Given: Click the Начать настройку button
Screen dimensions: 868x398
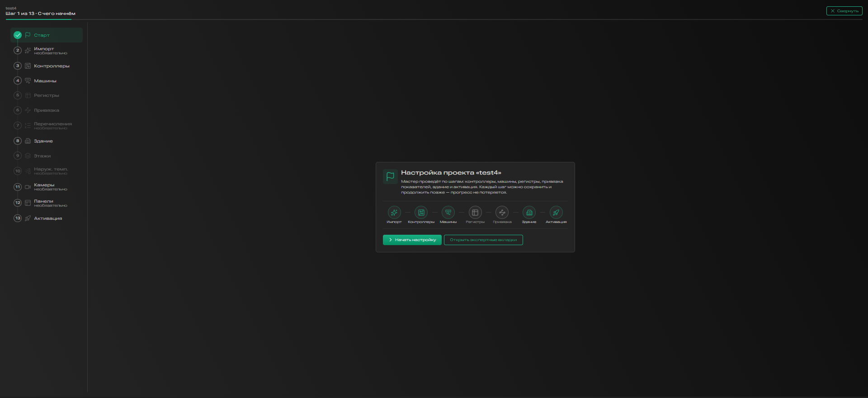Looking at the screenshot, I should click(x=412, y=240).
